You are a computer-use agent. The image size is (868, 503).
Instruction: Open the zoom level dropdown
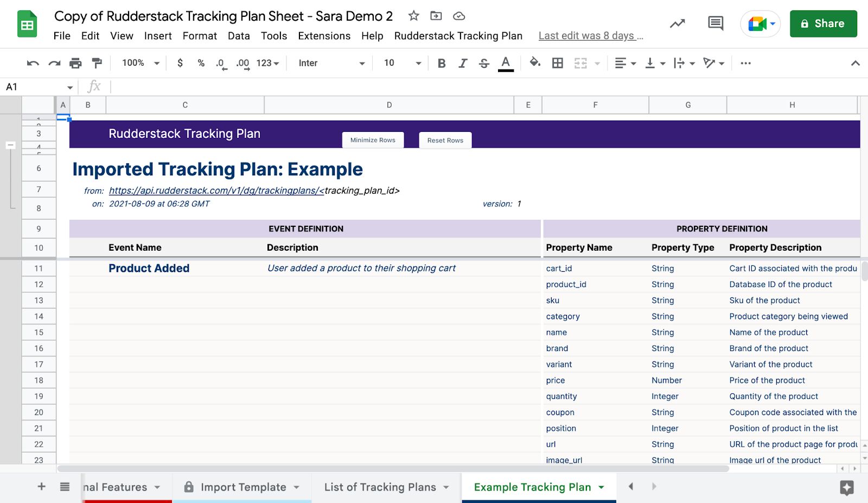(141, 63)
